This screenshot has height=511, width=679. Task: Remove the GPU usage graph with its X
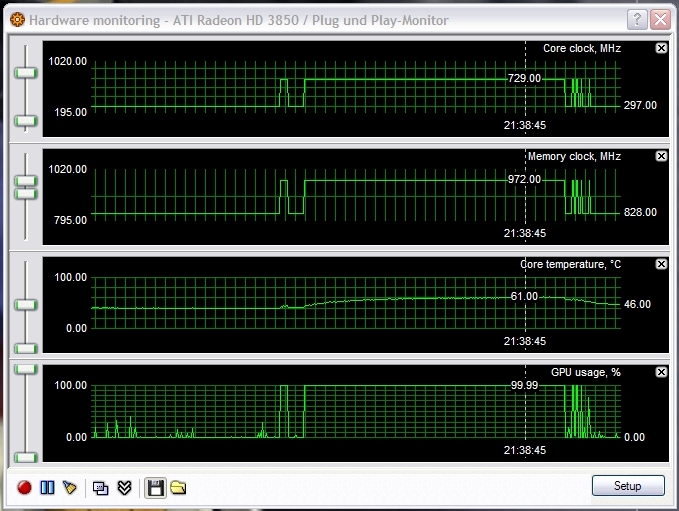[661, 372]
